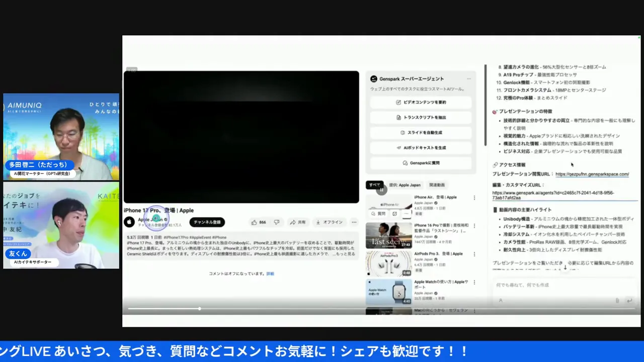Select the 関連動画 filter chip
Viewport: 644px width, 362px height.
[436, 185]
